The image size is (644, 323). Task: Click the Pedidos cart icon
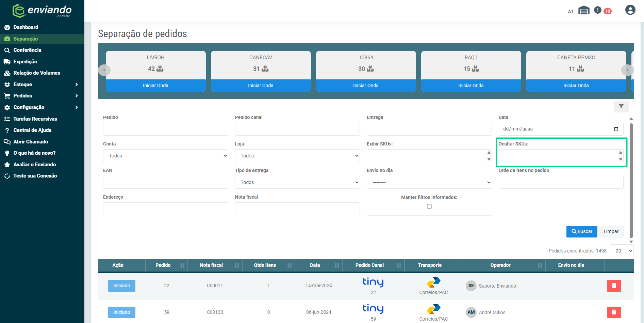tap(7, 96)
